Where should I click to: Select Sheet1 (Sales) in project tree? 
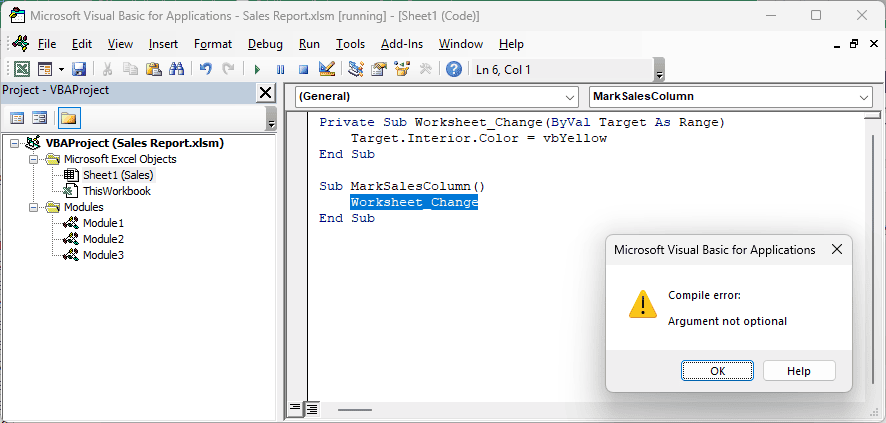(118, 175)
